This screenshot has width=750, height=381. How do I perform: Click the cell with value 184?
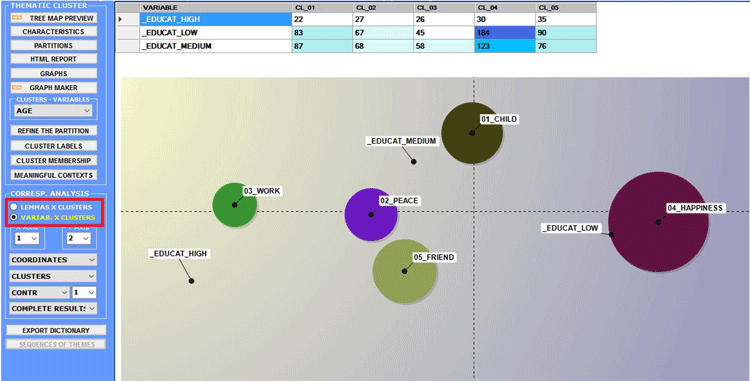tap(505, 33)
